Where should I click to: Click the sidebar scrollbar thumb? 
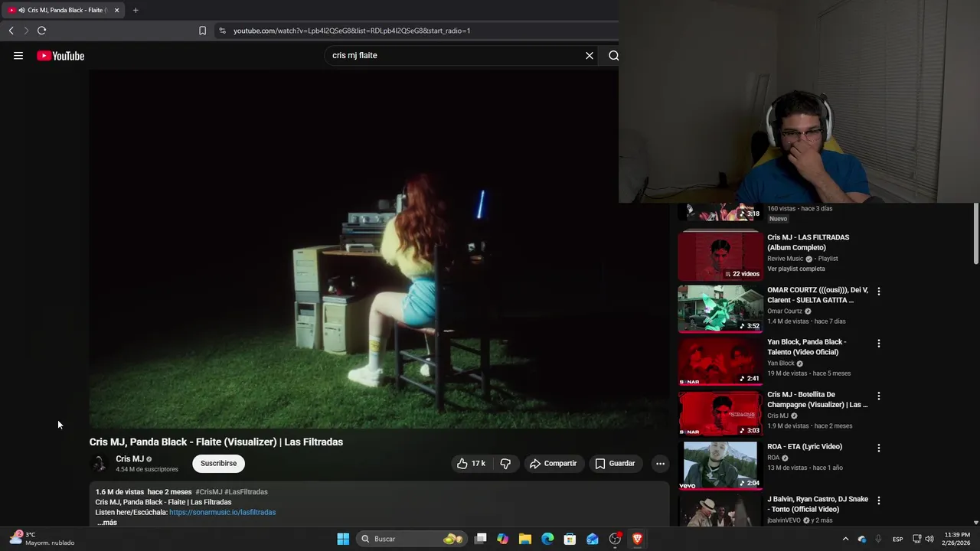click(975, 234)
